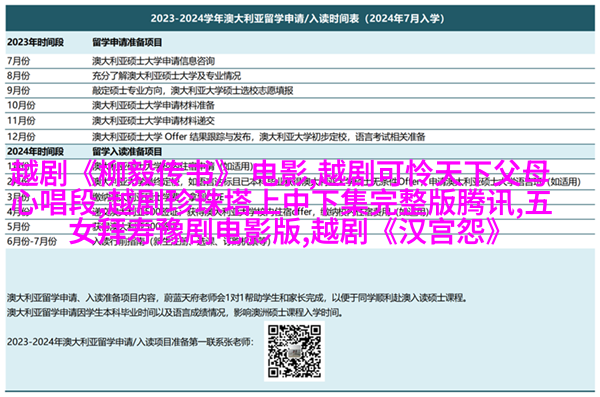
Task: Click the '留学申请准备项目' header cell
Action: click(x=127, y=42)
